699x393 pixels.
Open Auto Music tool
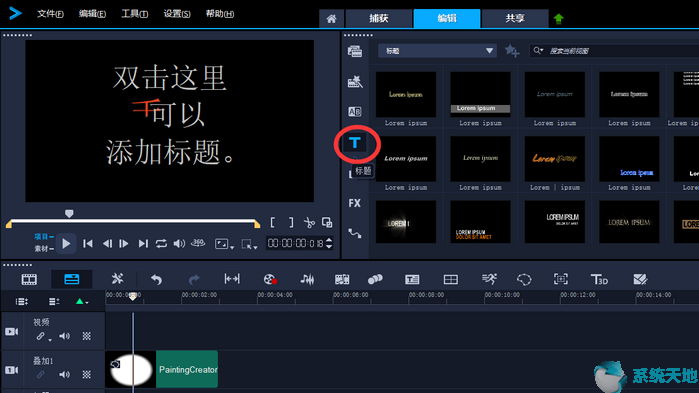342,279
